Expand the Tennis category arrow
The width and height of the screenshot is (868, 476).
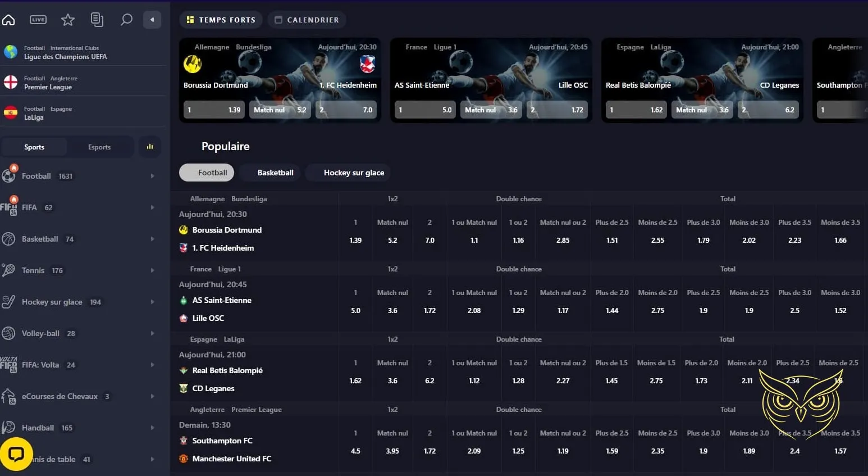tap(152, 270)
